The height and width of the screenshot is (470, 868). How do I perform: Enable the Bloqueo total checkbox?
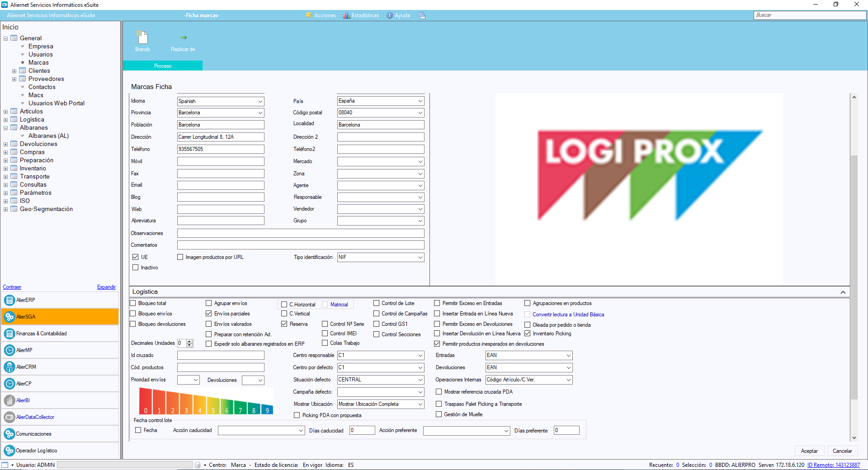point(133,303)
